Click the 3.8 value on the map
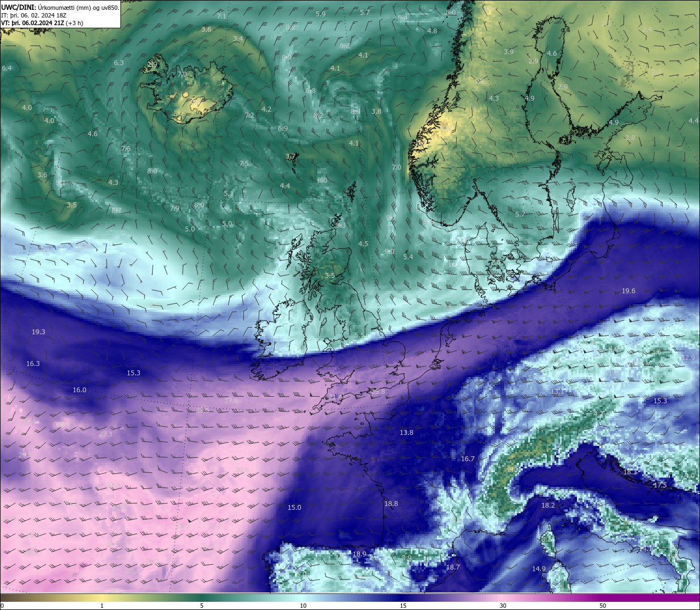This screenshot has width=700, height=610. pyautogui.click(x=376, y=112)
